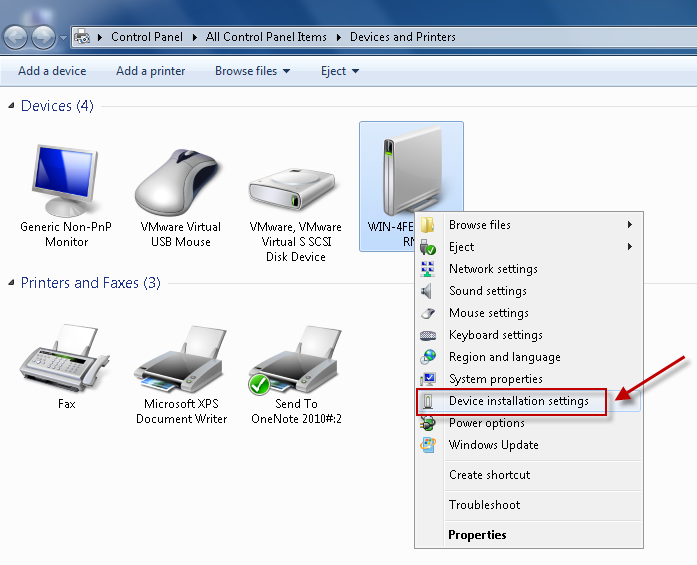Screen dimensions: 697x565
Task: Click the speaker icon for Sound settings
Action: (x=427, y=291)
